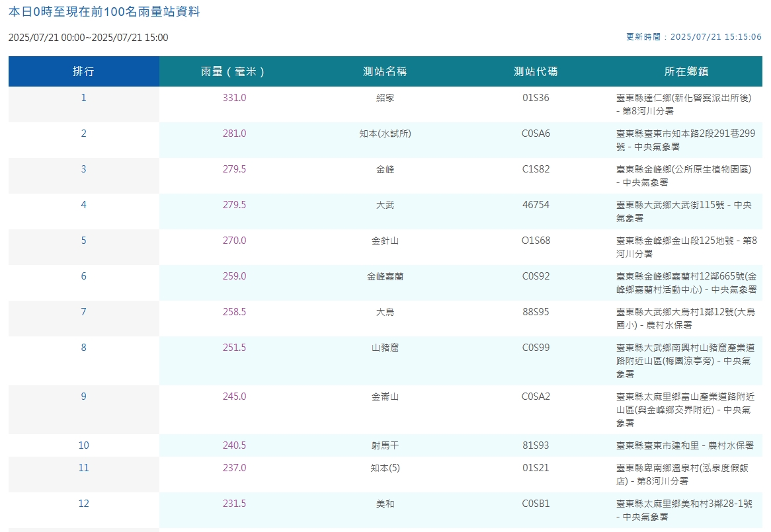Select the page title 本日0時至現在前100名雨量站資料
Image resolution: width=771 pixels, height=532 pixels.
104,12
